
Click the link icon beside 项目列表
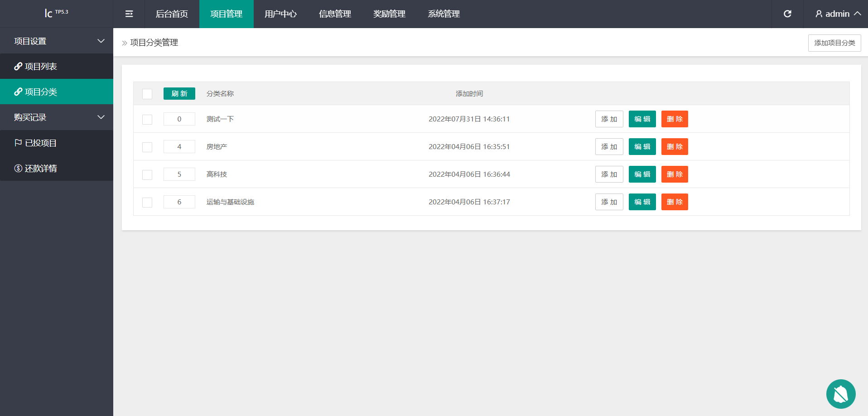pos(18,67)
